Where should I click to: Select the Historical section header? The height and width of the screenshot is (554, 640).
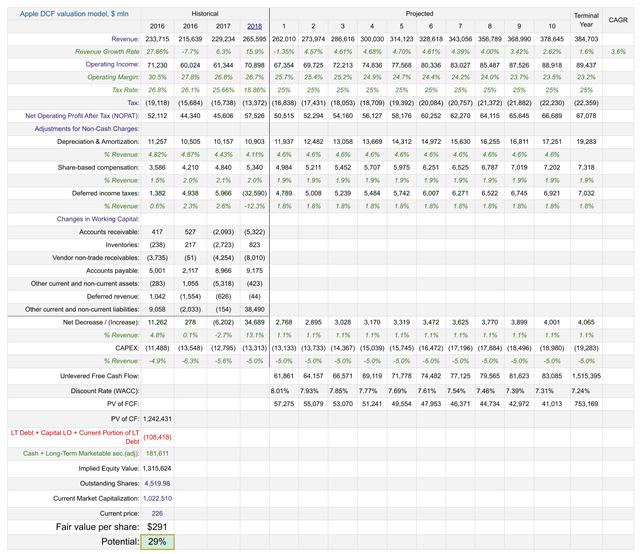(x=205, y=14)
